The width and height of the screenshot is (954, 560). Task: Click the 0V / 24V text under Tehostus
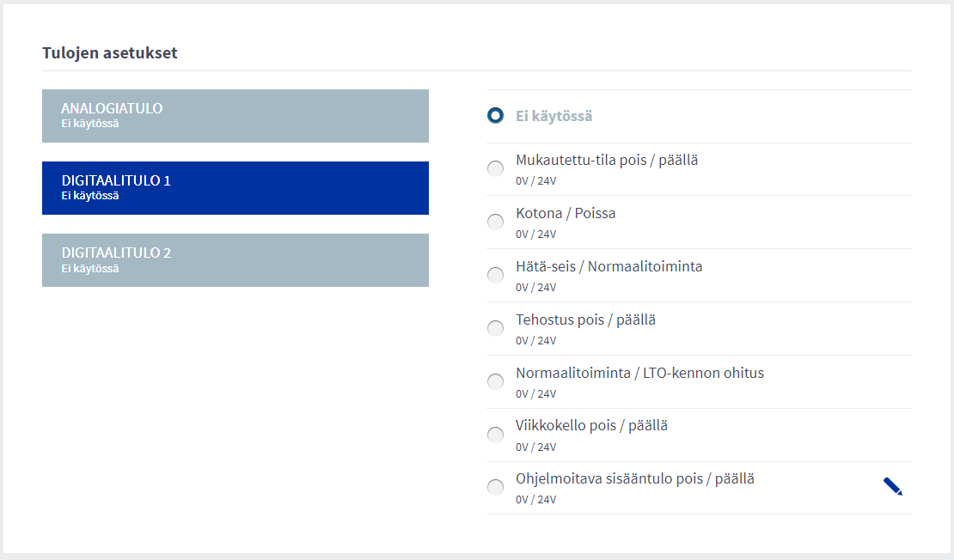pyautogui.click(x=535, y=341)
